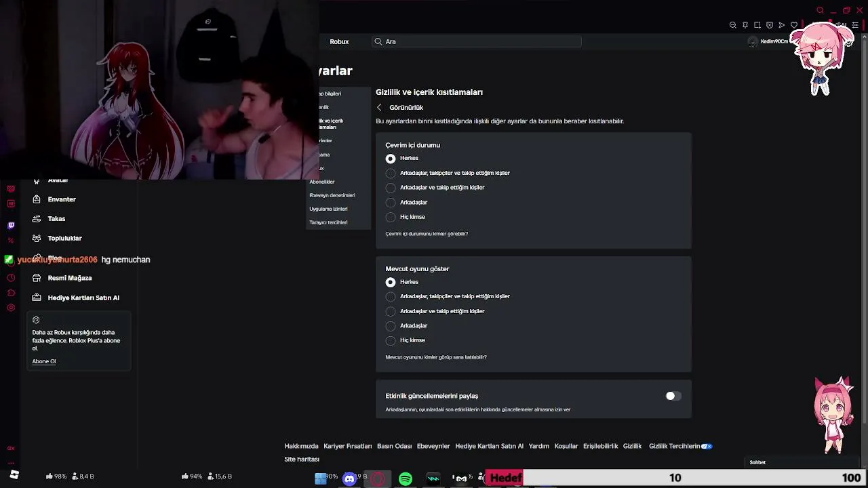The image size is (868, 488).
Task: Click the Topluluklar people icon
Action: pos(37,238)
